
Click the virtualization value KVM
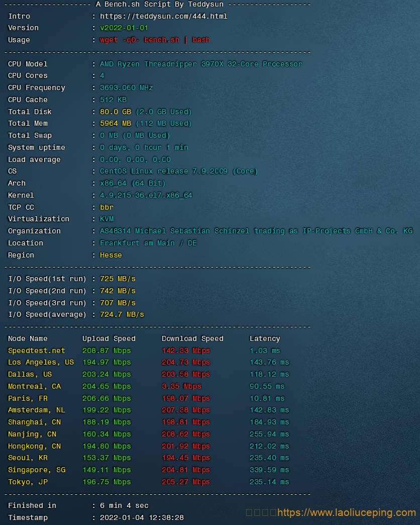107,219
